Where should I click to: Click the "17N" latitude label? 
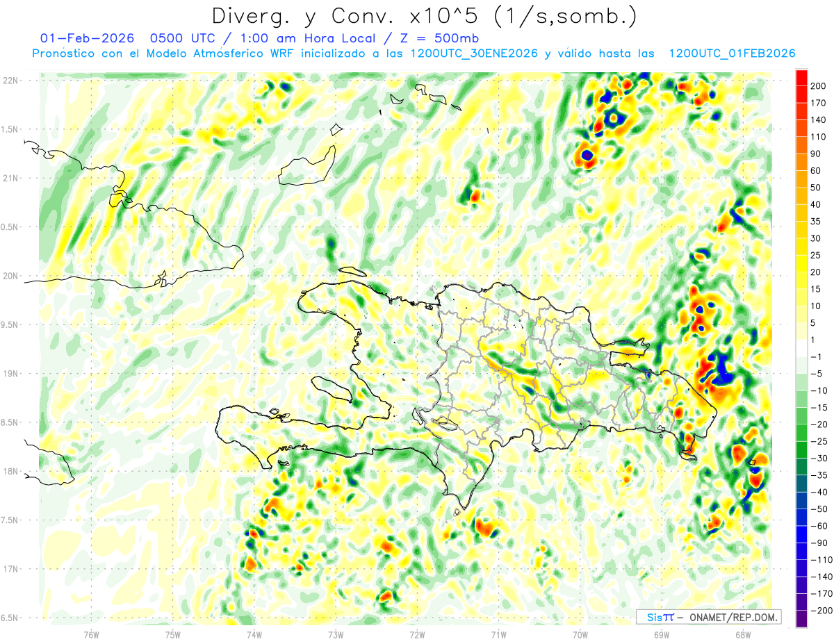pyautogui.click(x=11, y=569)
